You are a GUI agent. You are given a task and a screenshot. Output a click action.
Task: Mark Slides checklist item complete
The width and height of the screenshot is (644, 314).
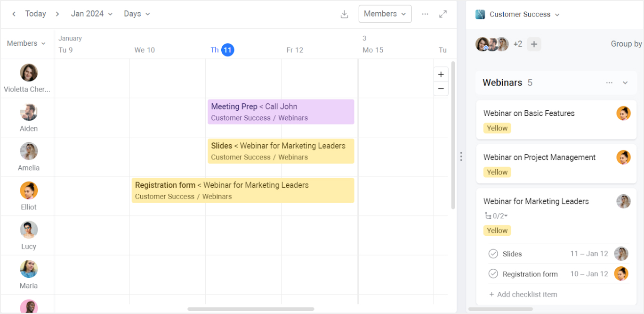[x=493, y=254]
